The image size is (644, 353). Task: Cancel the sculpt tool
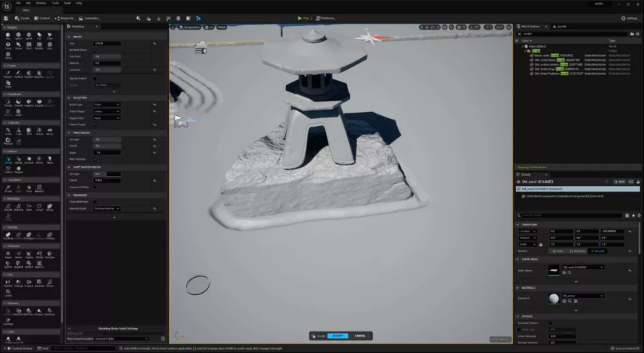[x=360, y=336]
